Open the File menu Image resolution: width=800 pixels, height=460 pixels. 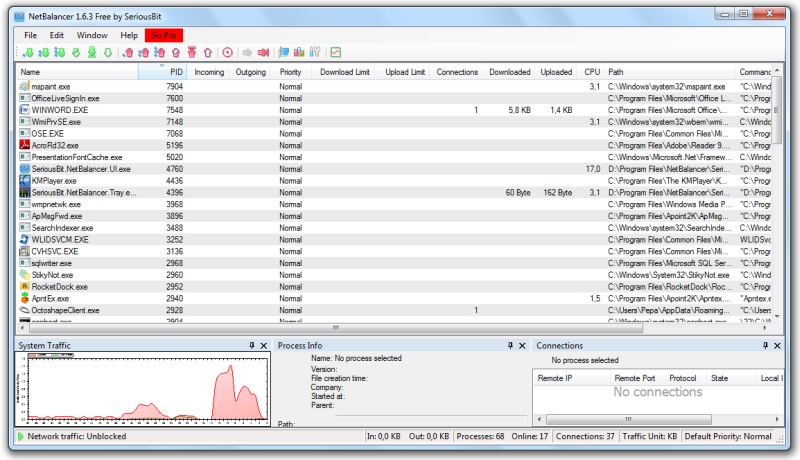click(31, 35)
